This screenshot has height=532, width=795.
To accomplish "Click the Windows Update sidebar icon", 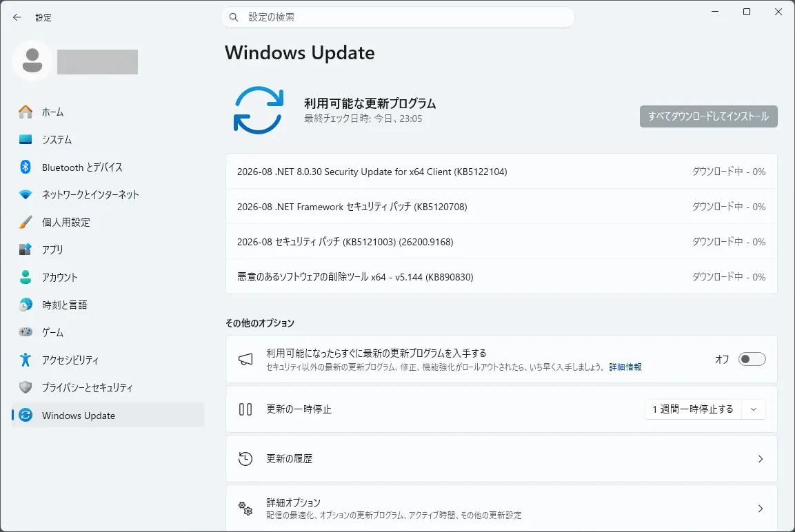I will click(26, 415).
